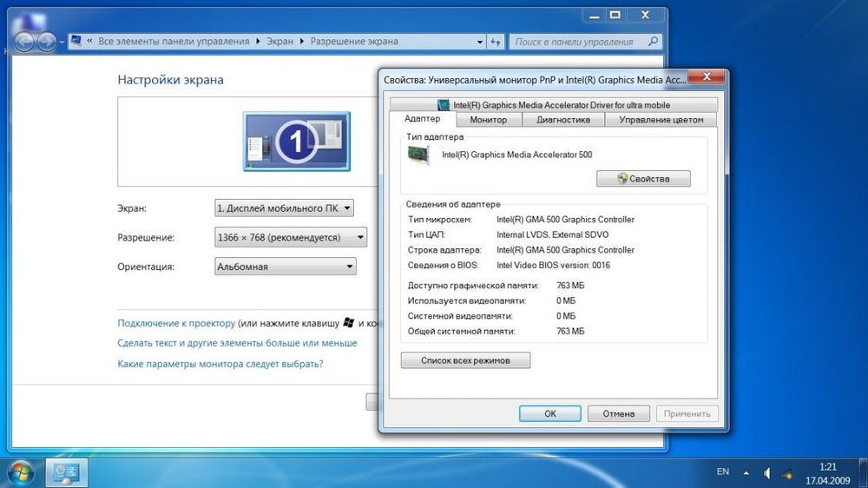Open the Windows Start orb
The image size is (868, 488).
tap(21, 472)
